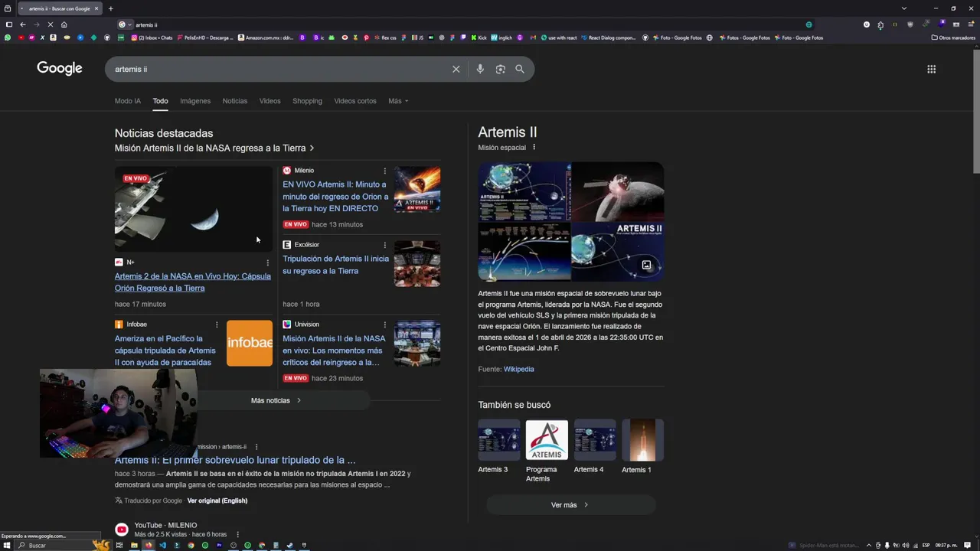Clear the search box with the X icon
Screen dimensions: 980x551
[x=456, y=69]
